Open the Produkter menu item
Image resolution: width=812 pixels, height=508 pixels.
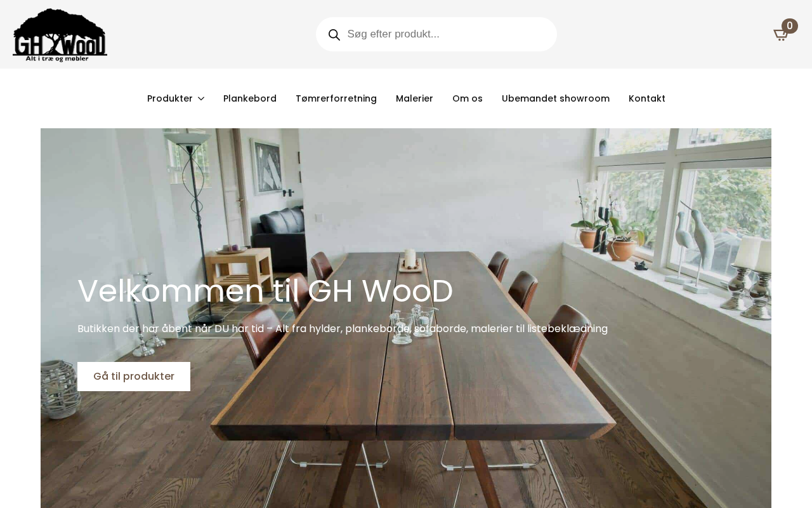click(x=170, y=98)
